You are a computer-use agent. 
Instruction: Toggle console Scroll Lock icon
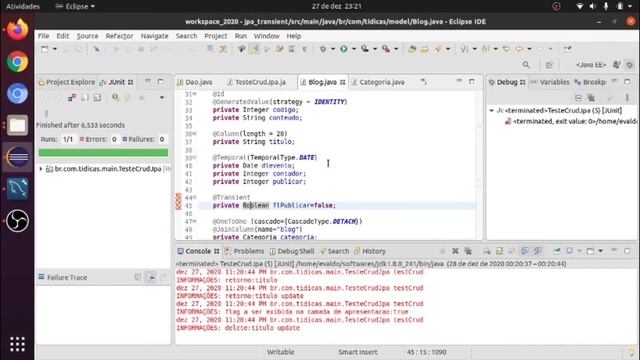click(499, 251)
